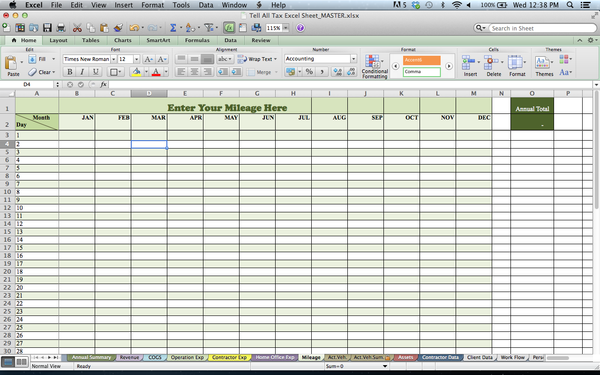Click the Insert cells icon
The image size is (600, 375).
pos(468,62)
